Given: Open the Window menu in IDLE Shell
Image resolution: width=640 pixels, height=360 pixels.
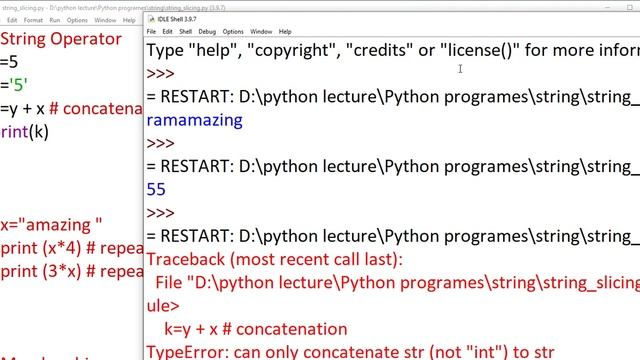Looking at the screenshot, I should pyautogui.click(x=261, y=31).
